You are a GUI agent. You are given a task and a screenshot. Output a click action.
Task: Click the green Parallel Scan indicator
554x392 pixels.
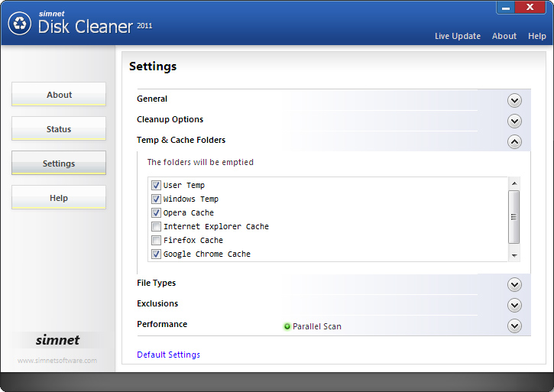pos(287,326)
